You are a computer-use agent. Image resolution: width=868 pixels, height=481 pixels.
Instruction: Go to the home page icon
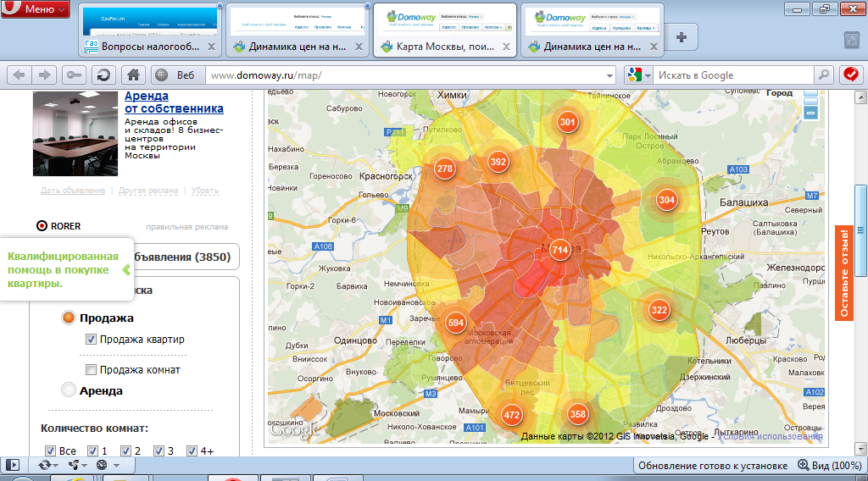click(x=133, y=75)
